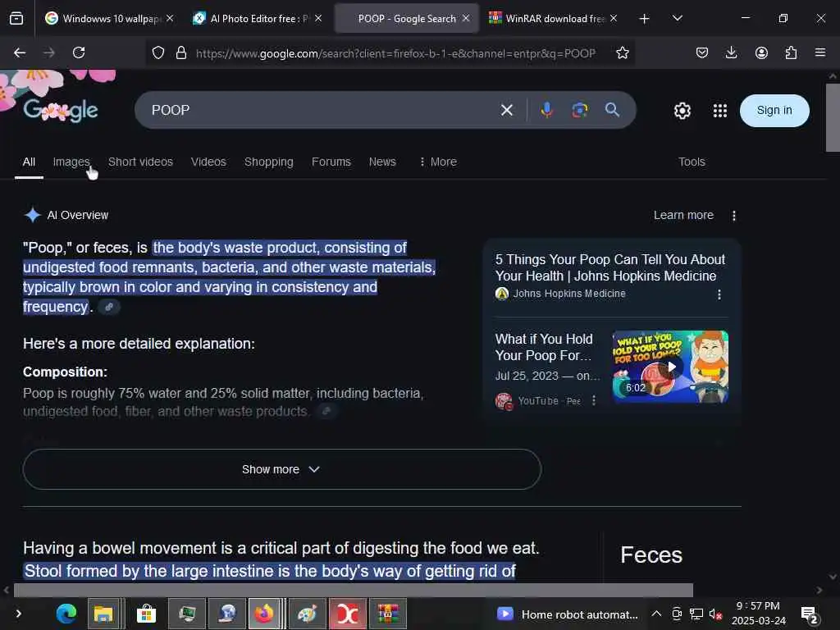The image size is (840, 630).
Task: Open Firefox View recent browsing icon
Action: click(16, 18)
